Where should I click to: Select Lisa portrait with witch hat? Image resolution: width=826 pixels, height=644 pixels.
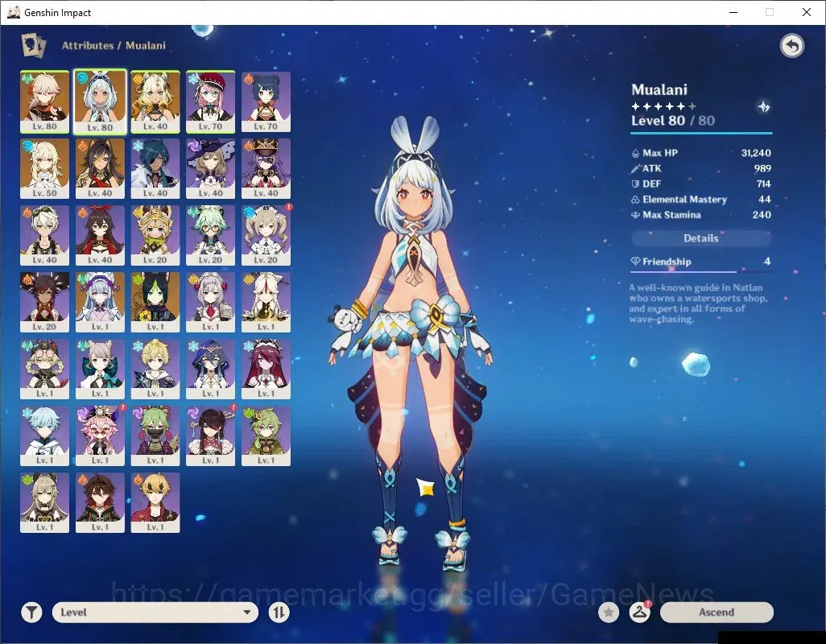(211, 168)
